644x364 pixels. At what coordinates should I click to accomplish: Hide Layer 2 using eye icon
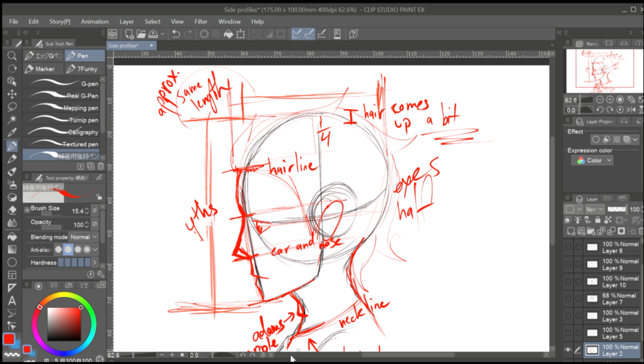pos(568,350)
